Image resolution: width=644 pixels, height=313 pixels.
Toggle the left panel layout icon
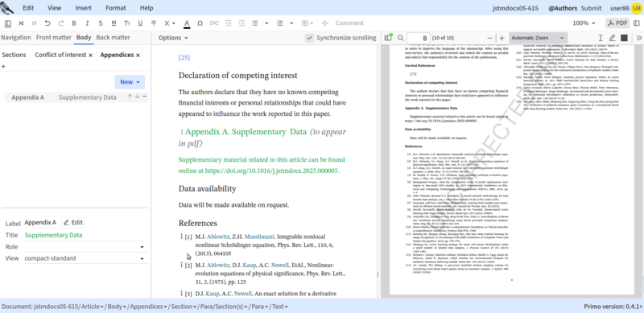pos(8,23)
